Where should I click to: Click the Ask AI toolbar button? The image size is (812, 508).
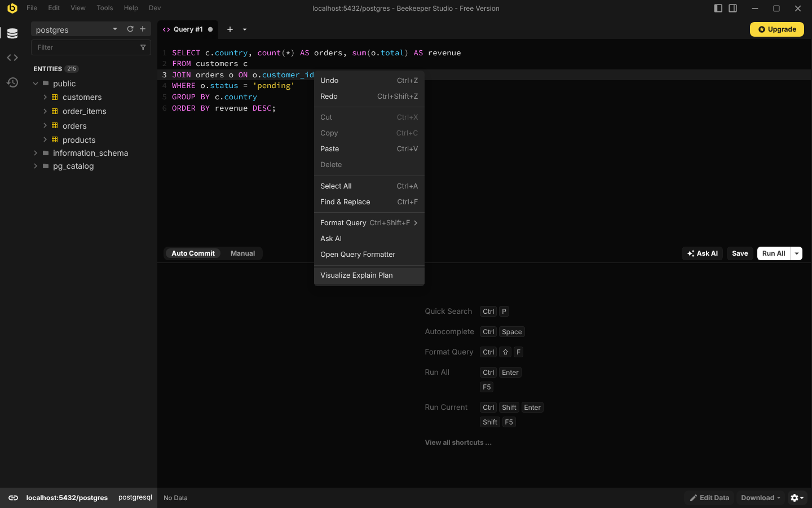[x=703, y=253]
